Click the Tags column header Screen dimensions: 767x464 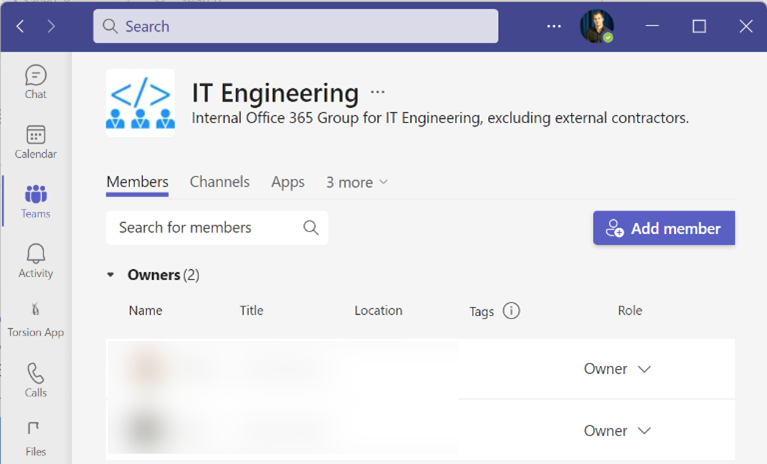click(x=481, y=311)
